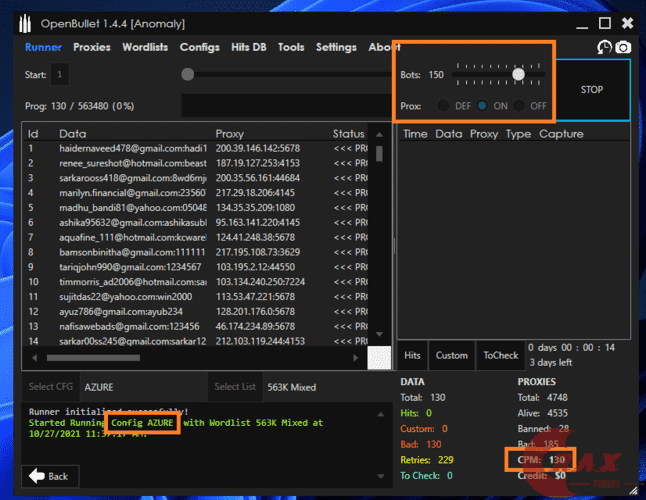Click the OpenBullet logo in title bar

pos(14,22)
